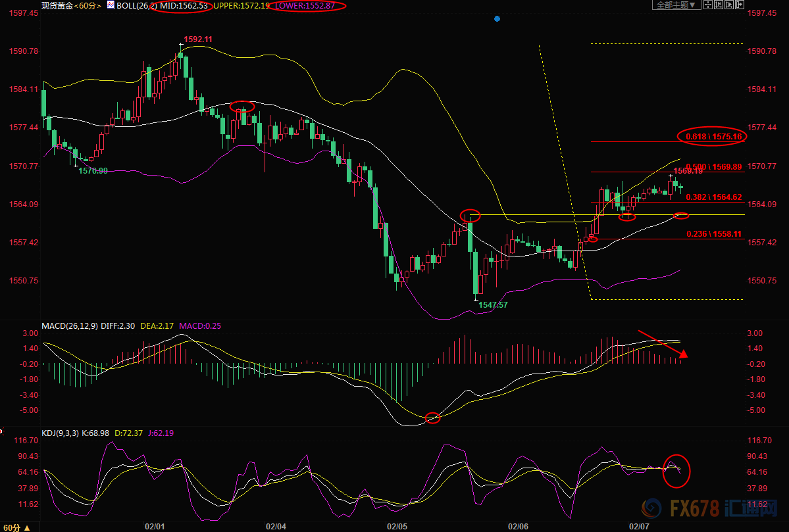
Task: Click the 0.618 \ 1575.16 Fibonacci level
Action: [713, 137]
